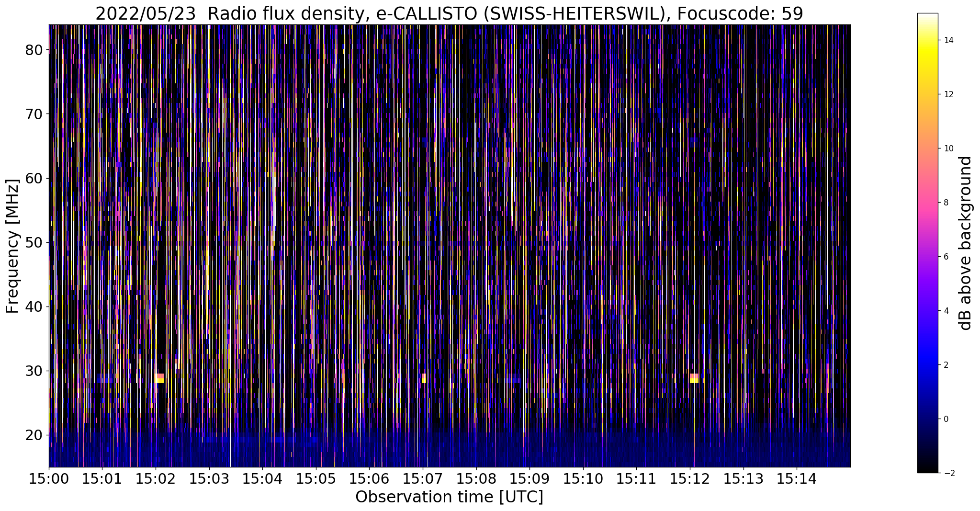
Task: Click the 15:01 time tick label
Action: [x=102, y=478]
